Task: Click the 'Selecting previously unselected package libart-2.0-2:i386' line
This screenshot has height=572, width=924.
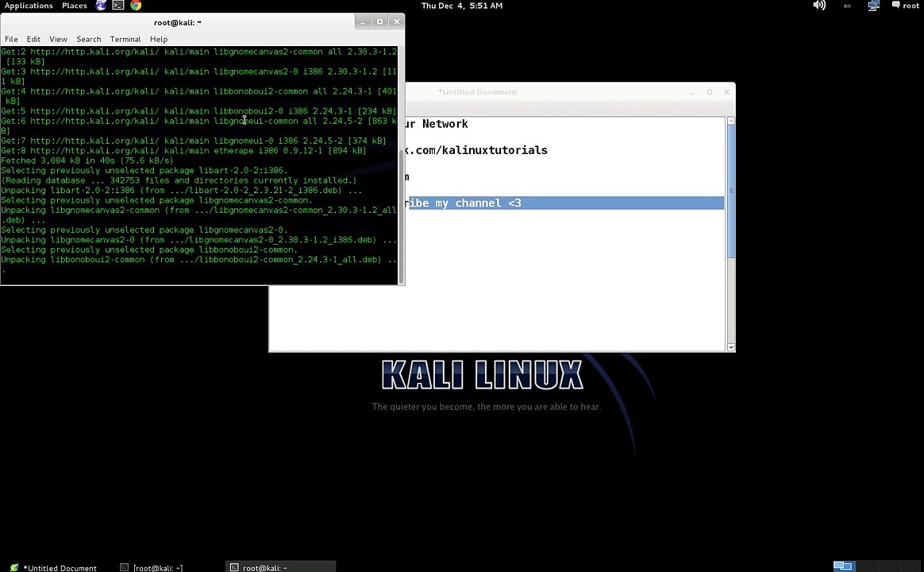Action: 144,171
